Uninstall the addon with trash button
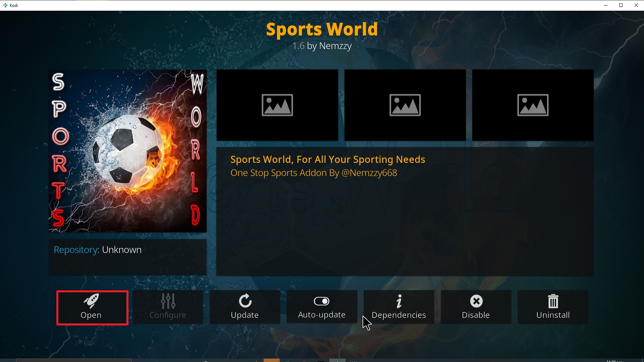 coord(553,307)
